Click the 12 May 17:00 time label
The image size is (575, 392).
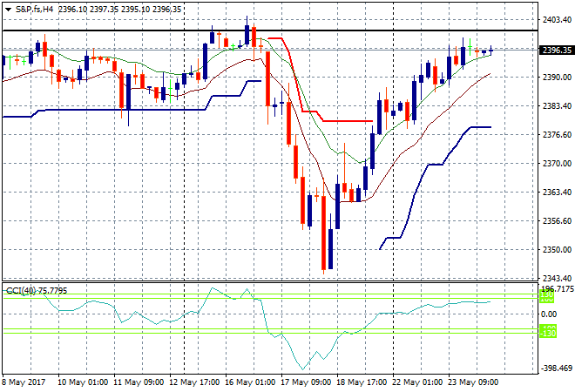coord(194,382)
